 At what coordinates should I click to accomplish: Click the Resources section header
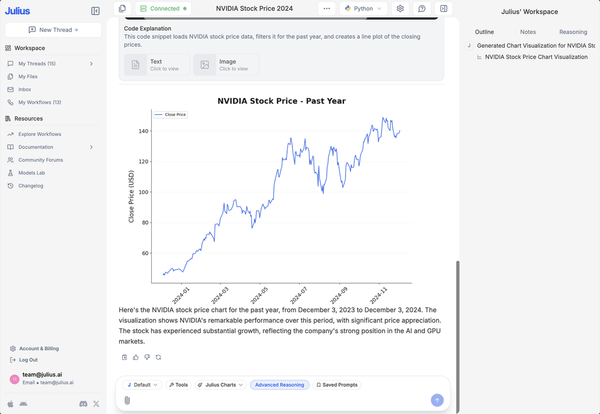point(28,119)
